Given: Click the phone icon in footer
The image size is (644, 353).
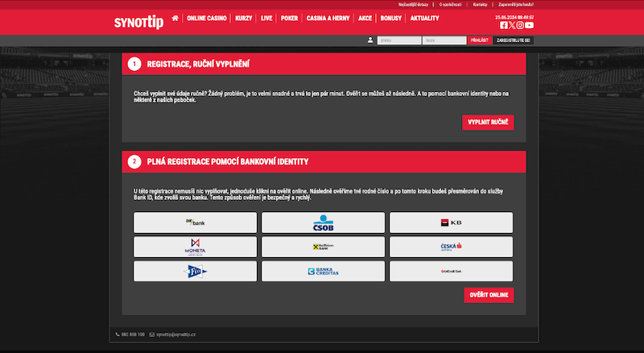Looking at the screenshot, I should point(118,334).
